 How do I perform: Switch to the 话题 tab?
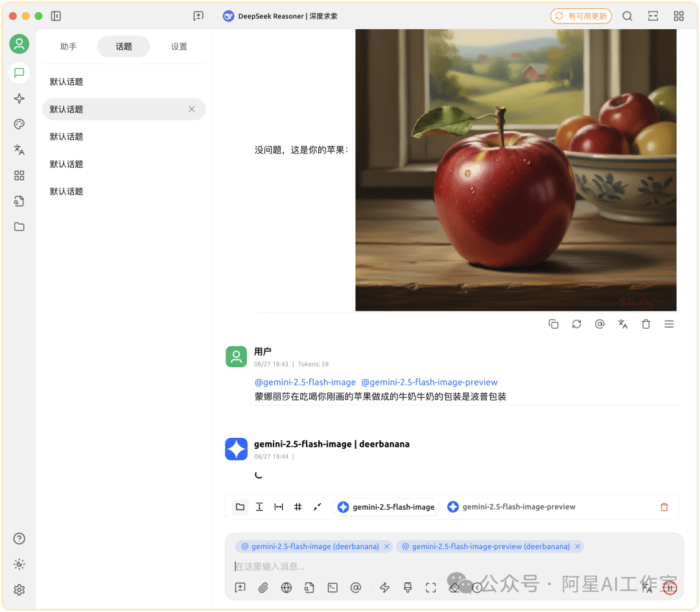pos(124,47)
